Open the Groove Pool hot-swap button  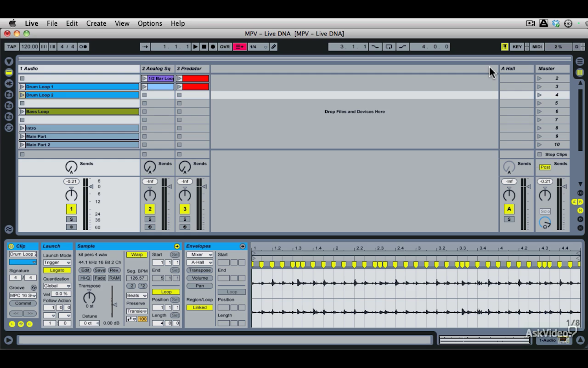click(x=34, y=287)
